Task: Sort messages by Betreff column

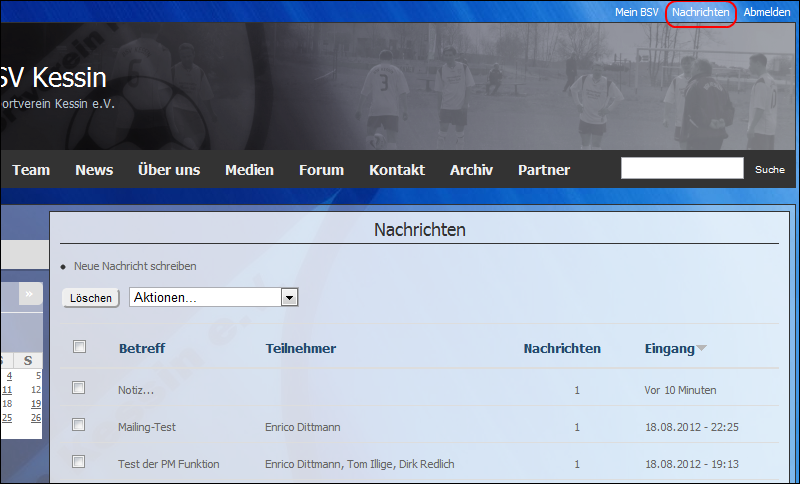Action: 141,349
